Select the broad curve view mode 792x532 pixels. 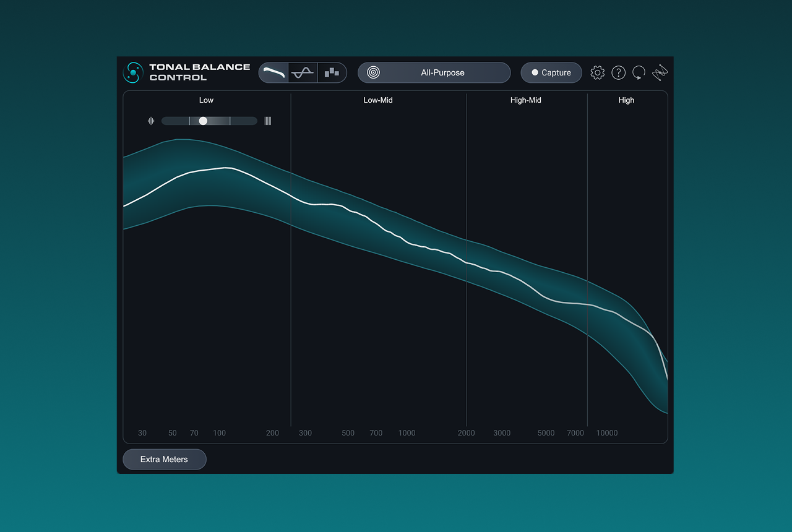click(273, 72)
